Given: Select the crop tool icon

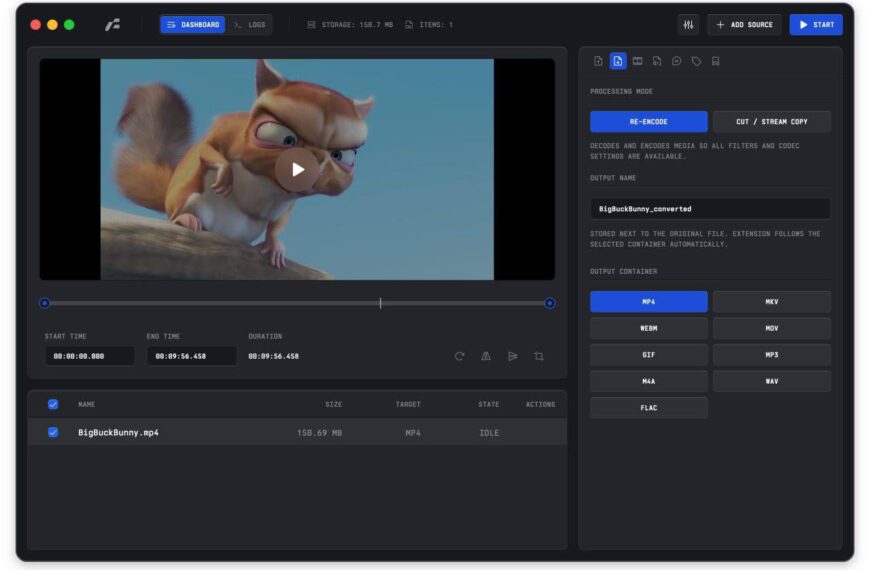Looking at the screenshot, I should click(x=539, y=356).
